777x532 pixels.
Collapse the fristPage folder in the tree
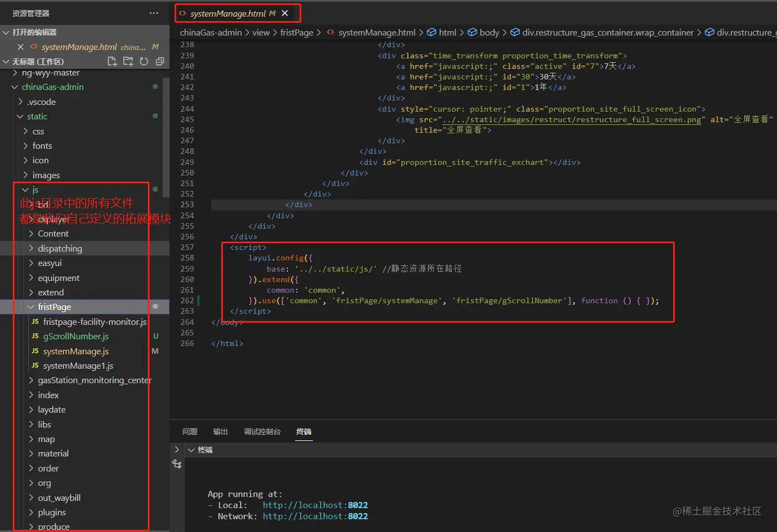31,307
